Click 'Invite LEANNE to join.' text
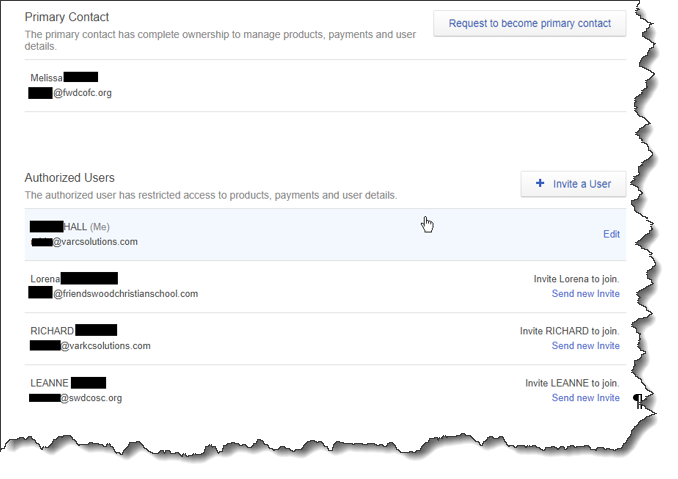Image resolution: width=678 pixels, height=479 pixels. coord(572,383)
